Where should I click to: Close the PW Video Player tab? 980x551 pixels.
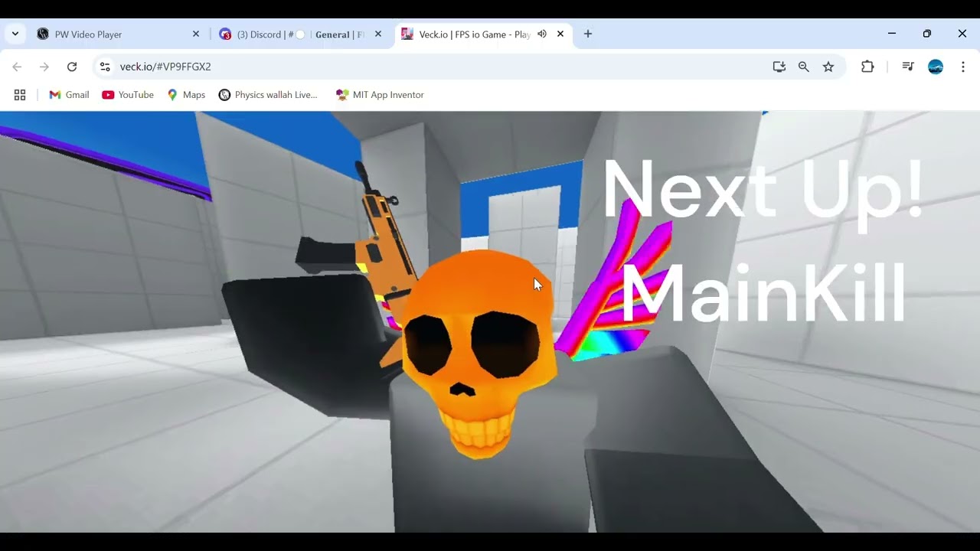tap(196, 34)
